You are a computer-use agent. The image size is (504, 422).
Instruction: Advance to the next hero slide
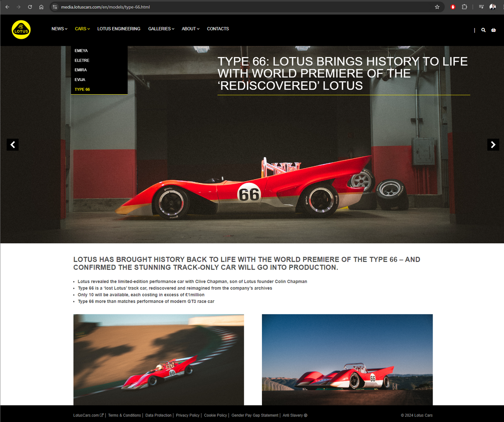493,145
